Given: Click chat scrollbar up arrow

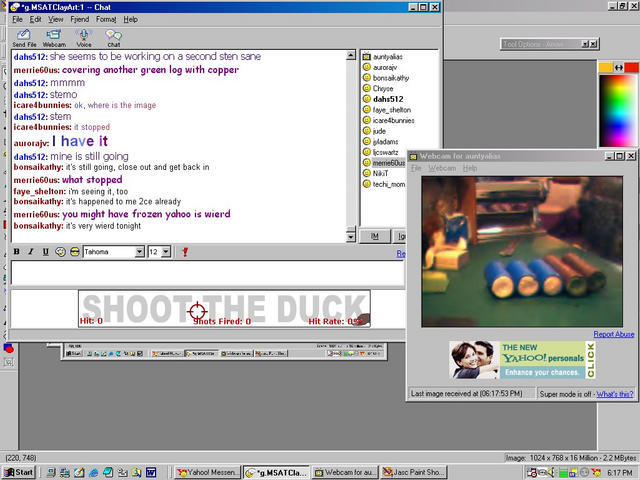Looking at the screenshot, I should coord(351,55).
